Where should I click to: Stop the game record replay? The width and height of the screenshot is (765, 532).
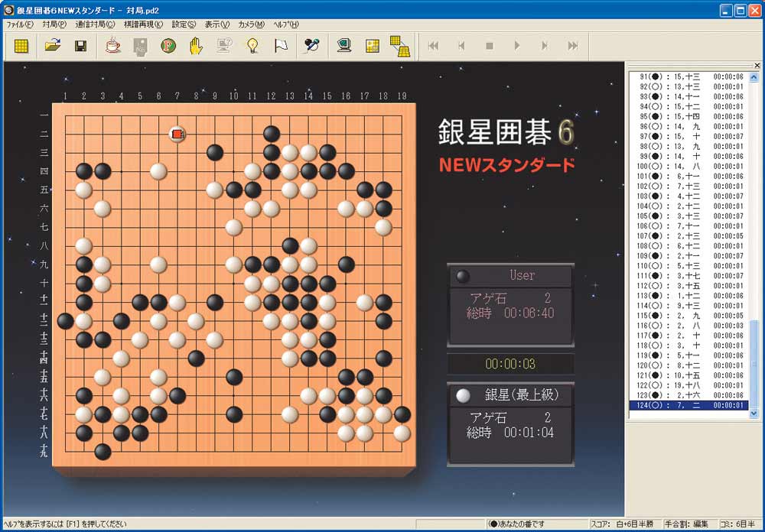[x=490, y=46]
